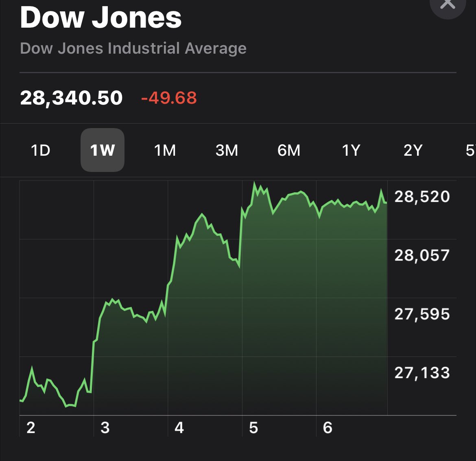Click the 27,595 price axis label
Viewport: 476px width, 461px height.
point(422,314)
